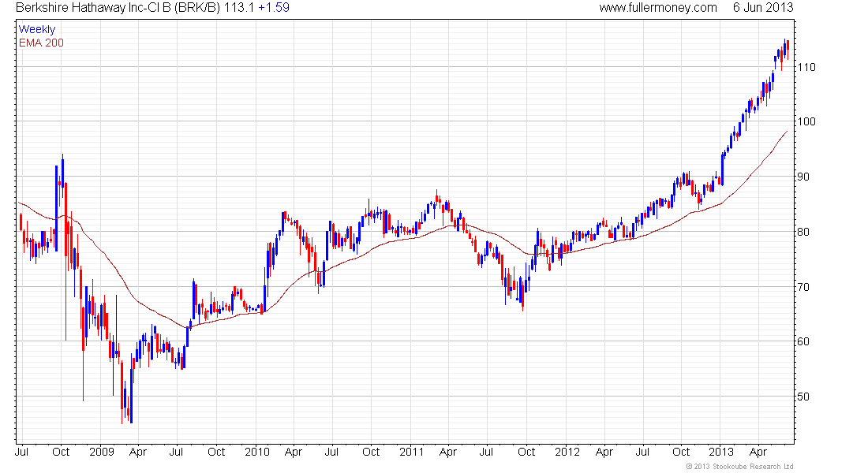Viewport: 868px width, 473px height.
Task: Click the 2009 year marker on time axis
Action: [x=101, y=452]
